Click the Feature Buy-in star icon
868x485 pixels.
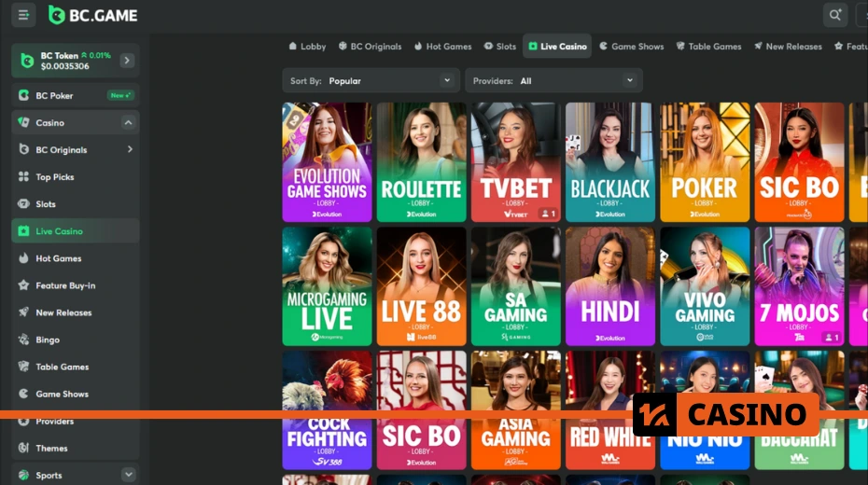tap(24, 284)
